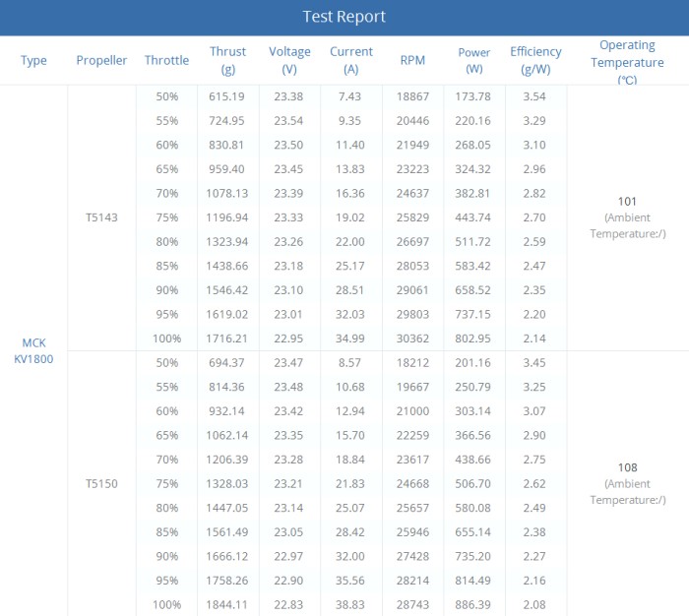Select the Power (W) column header
Screen dimensions: 689x616
click(x=474, y=60)
